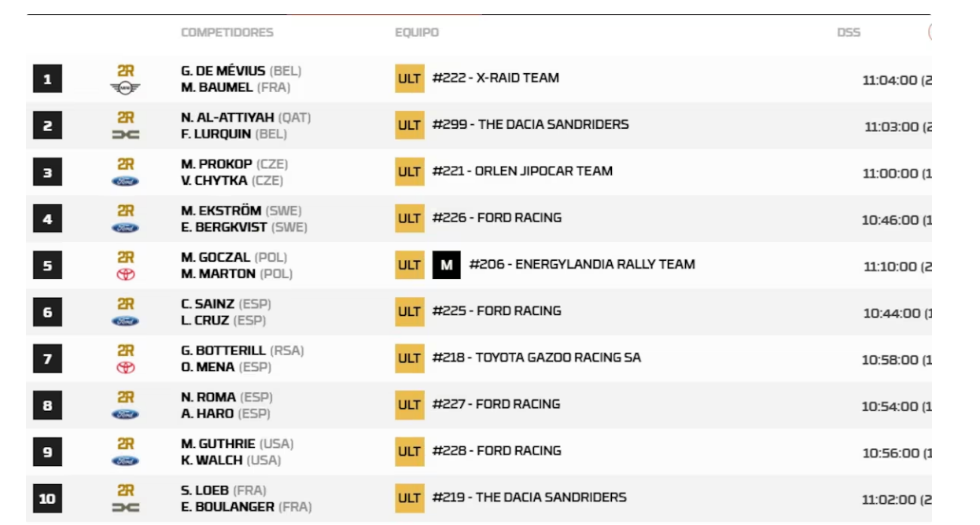The width and height of the screenshot is (980, 525).
Task: Select N. Roma's competitor name
Action: tap(209, 397)
